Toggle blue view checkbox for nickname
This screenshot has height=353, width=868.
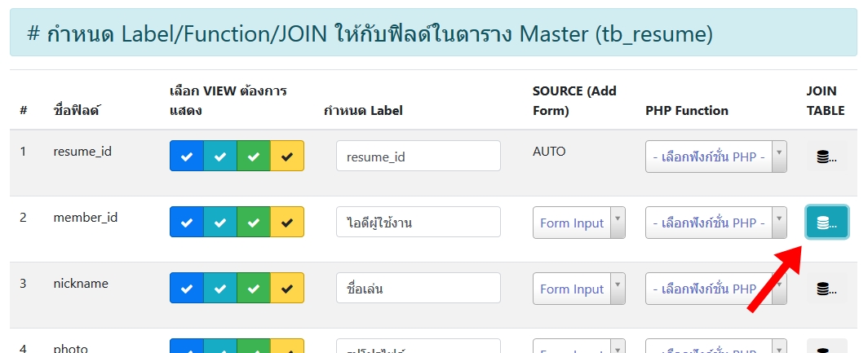point(187,288)
